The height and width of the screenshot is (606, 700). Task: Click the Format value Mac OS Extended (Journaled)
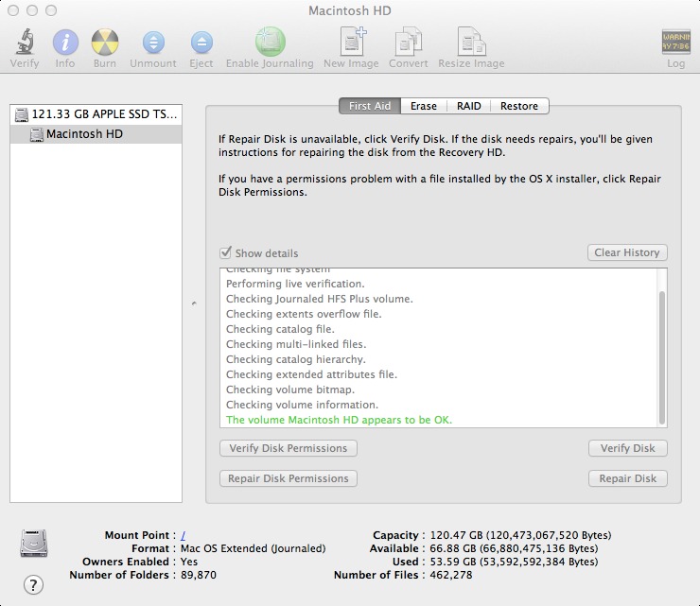(254, 548)
